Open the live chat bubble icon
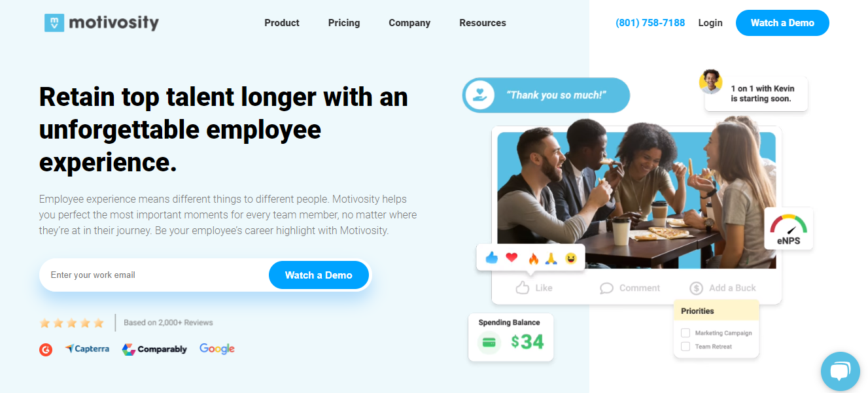The image size is (868, 393). pos(840,371)
